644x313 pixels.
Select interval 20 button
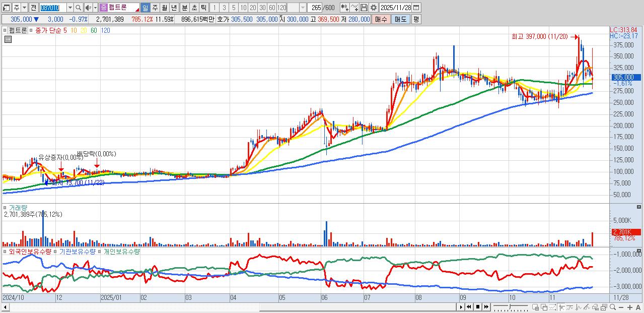(x=253, y=8)
